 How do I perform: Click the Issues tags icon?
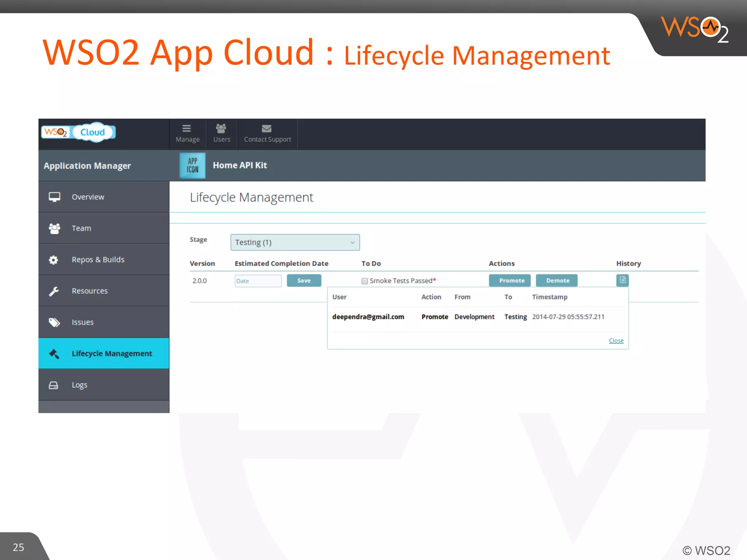[54, 322]
